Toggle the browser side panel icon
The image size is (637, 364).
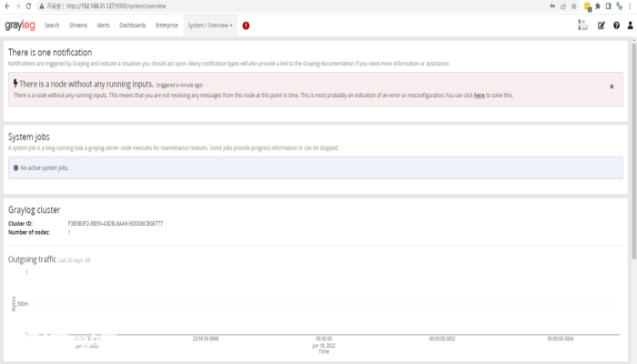[x=608, y=6]
